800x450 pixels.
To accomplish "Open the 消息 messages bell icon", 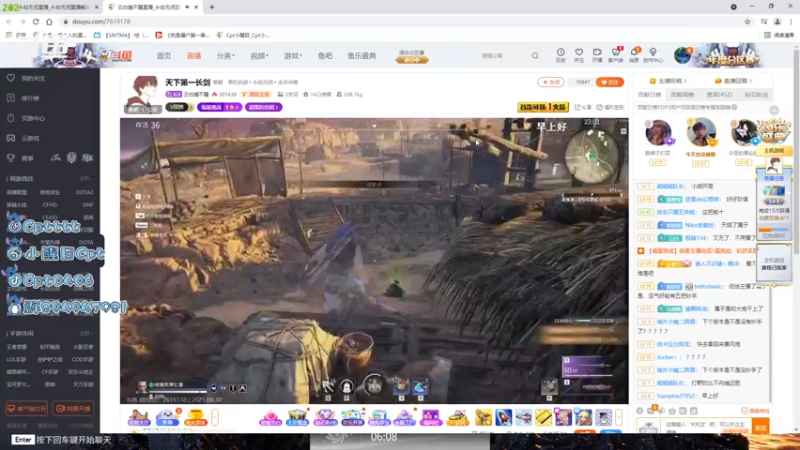I will pos(634,55).
